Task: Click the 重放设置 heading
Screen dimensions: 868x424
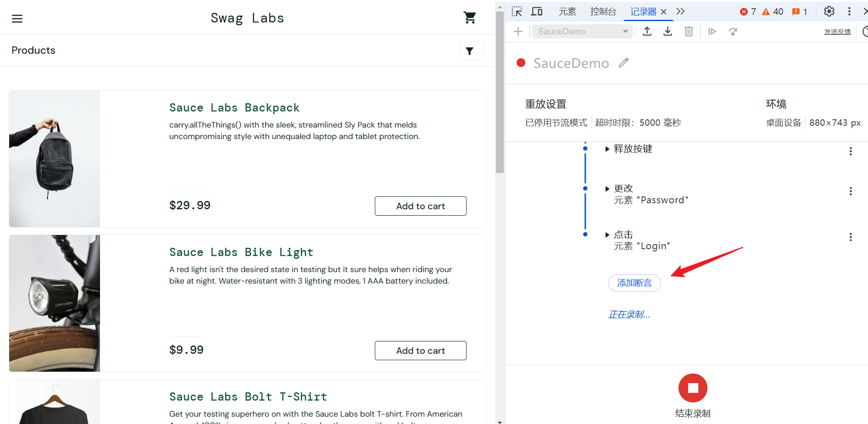Action: pyautogui.click(x=546, y=104)
